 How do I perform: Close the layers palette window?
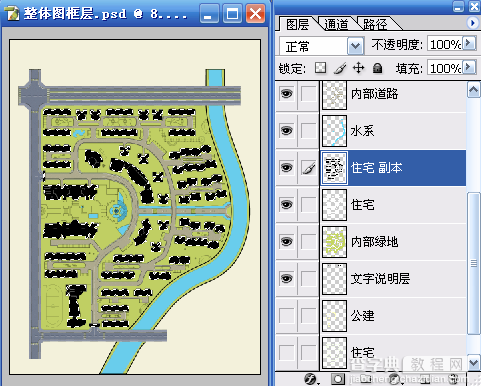pyautogui.click(x=474, y=6)
